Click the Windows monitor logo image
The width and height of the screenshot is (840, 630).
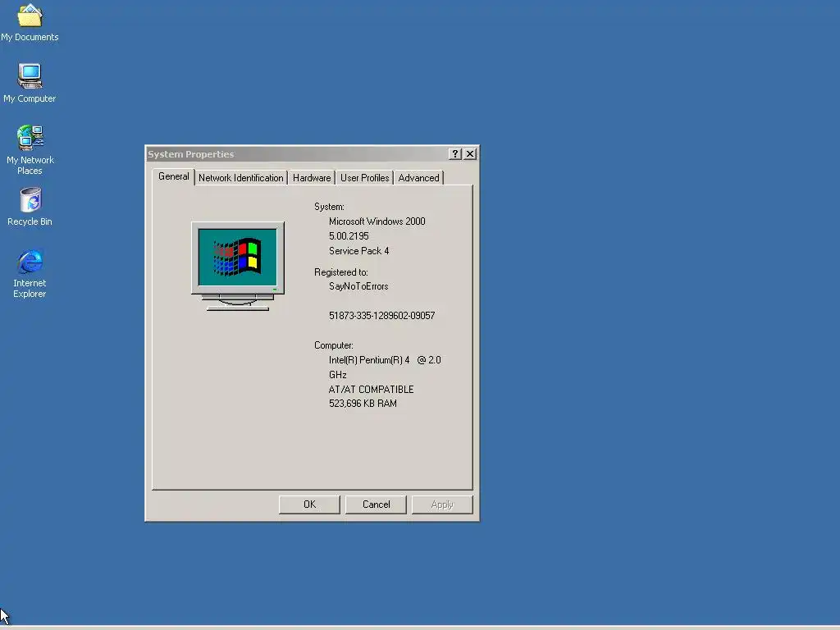pyautogui.click(x=238, y=266)
